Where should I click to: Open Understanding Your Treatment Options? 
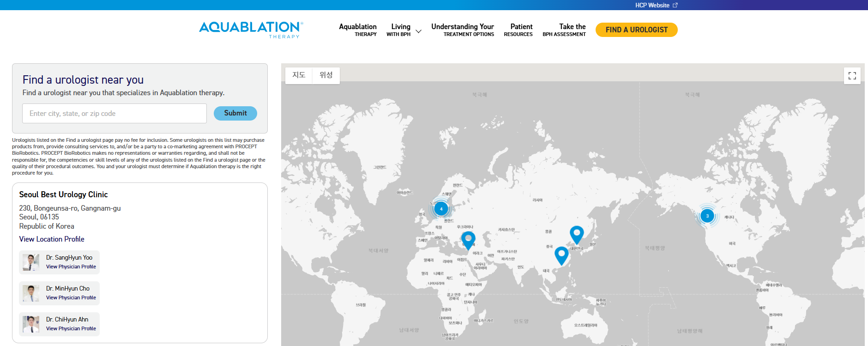click(x=463, y=30)
